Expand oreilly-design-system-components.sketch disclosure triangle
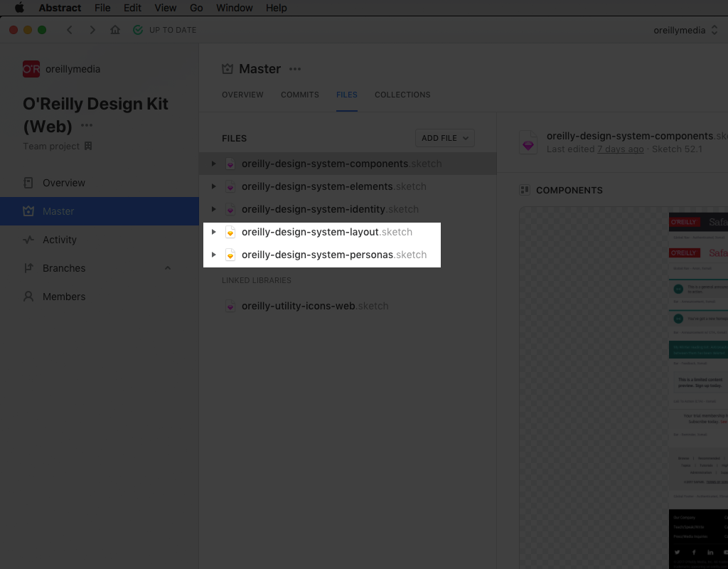The height and width of the screenshot is (569, 728). pyautogui.click(x=213, y=164)
